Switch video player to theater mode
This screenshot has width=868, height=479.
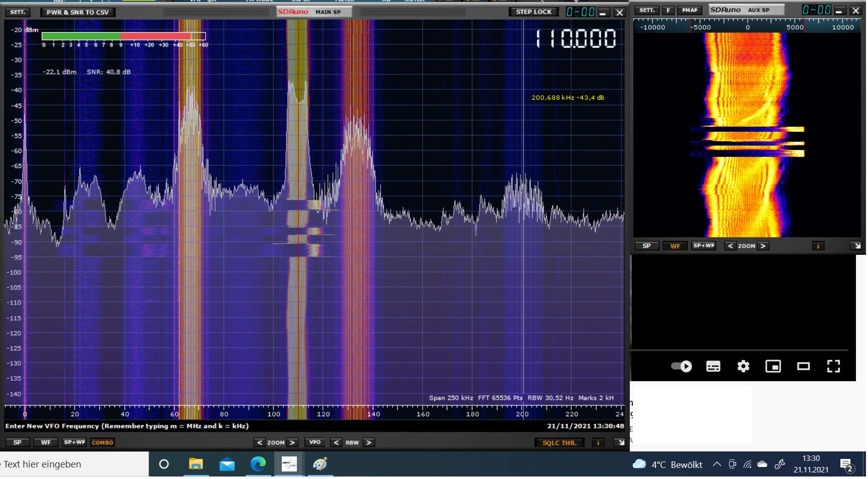(803, 367)
